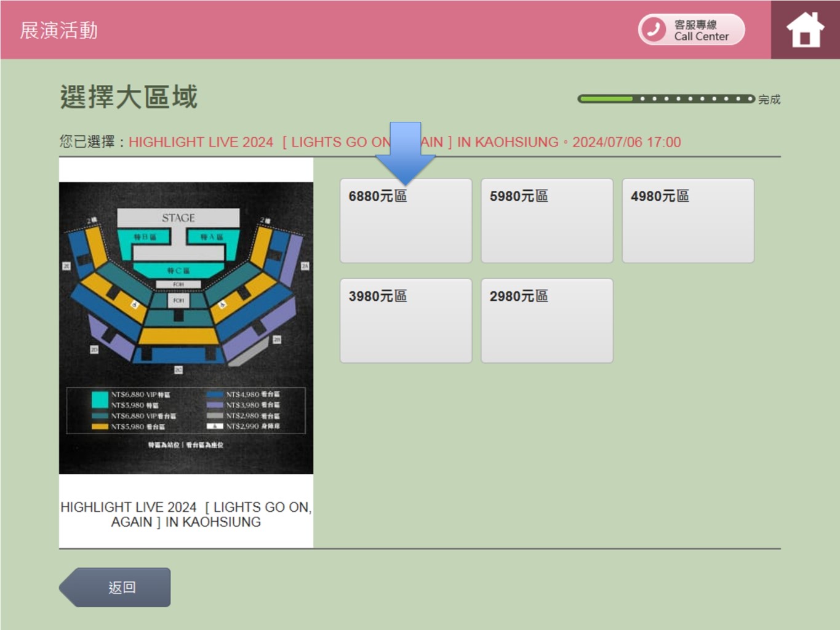This screenshot has width=840, height=630.
Task: Click the 選擇大區域 heading
Action: 129,97
